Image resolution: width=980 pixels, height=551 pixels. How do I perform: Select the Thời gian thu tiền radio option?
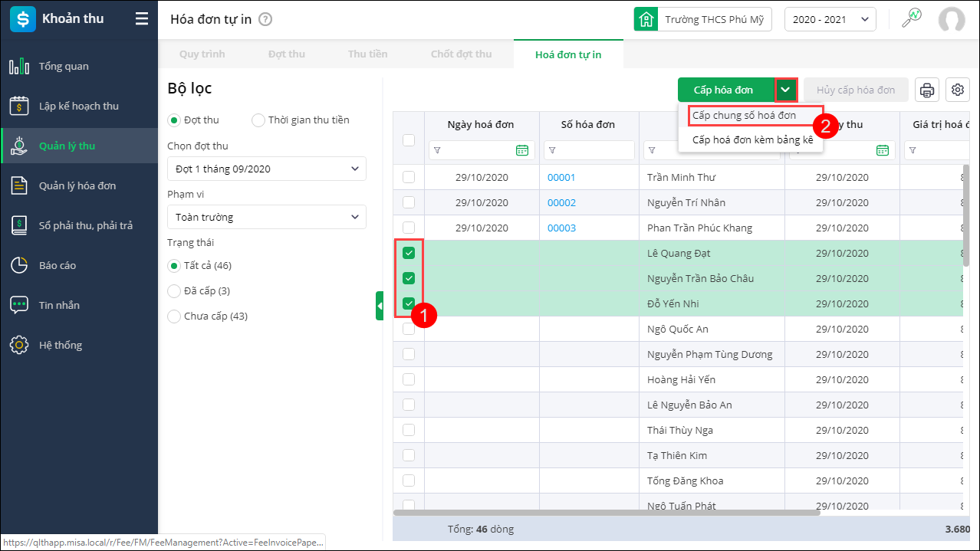258,120
